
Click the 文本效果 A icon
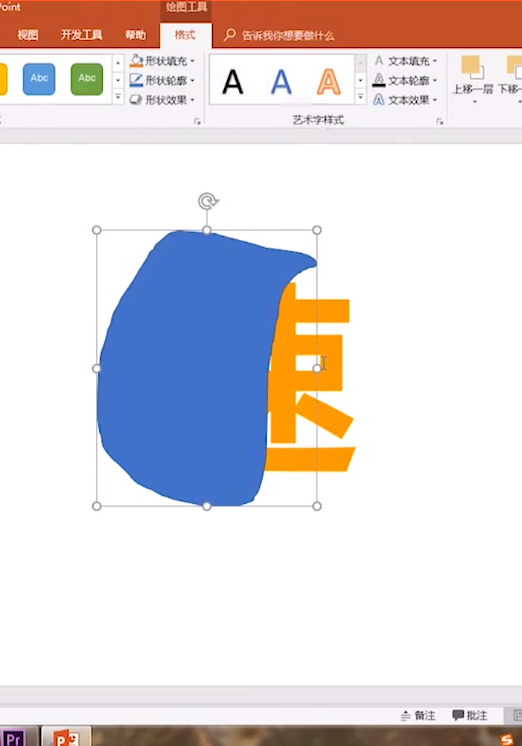click(x=379, y=99)
